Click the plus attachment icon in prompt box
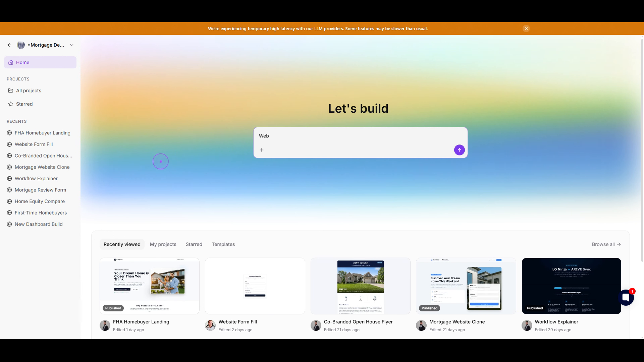644x362 pixels. 262,150
